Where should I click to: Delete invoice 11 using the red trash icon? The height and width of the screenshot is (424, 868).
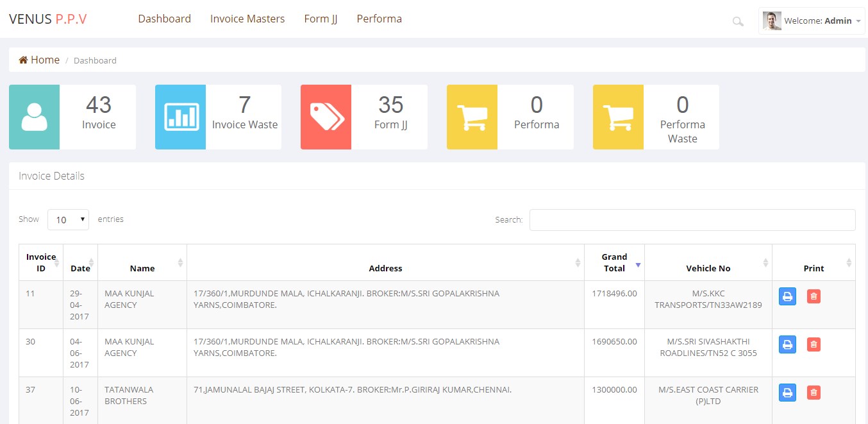tap(814, 296)
